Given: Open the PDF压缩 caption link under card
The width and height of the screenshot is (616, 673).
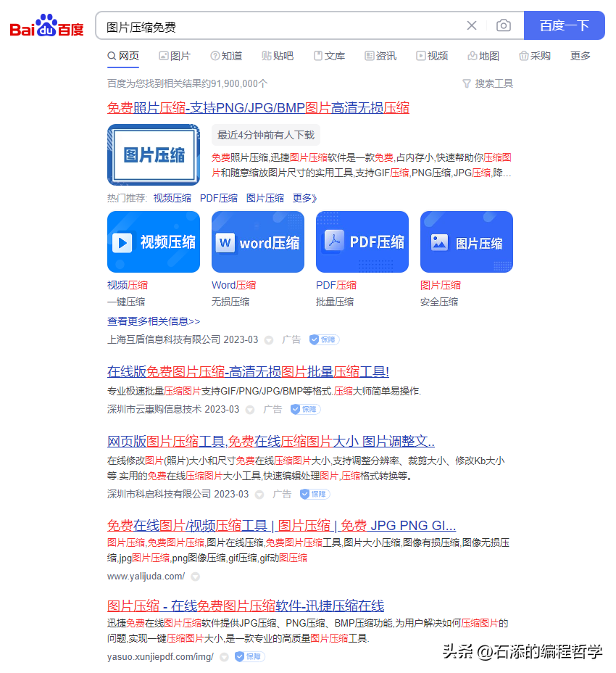Looking at the screenshot, I should (x=336, y=286).
